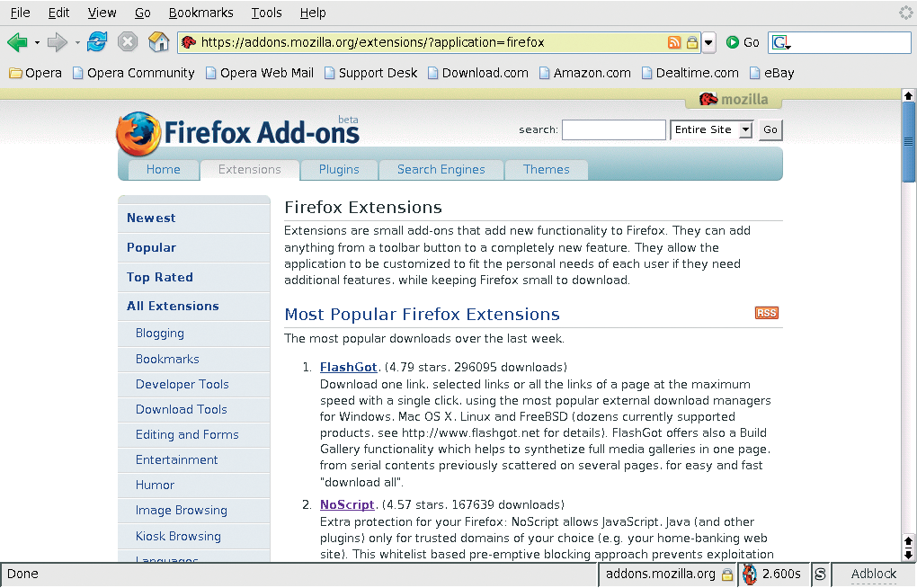Click the Go button next to site search
This screenshot has height=588, width=917.
(x=770, y=129)
